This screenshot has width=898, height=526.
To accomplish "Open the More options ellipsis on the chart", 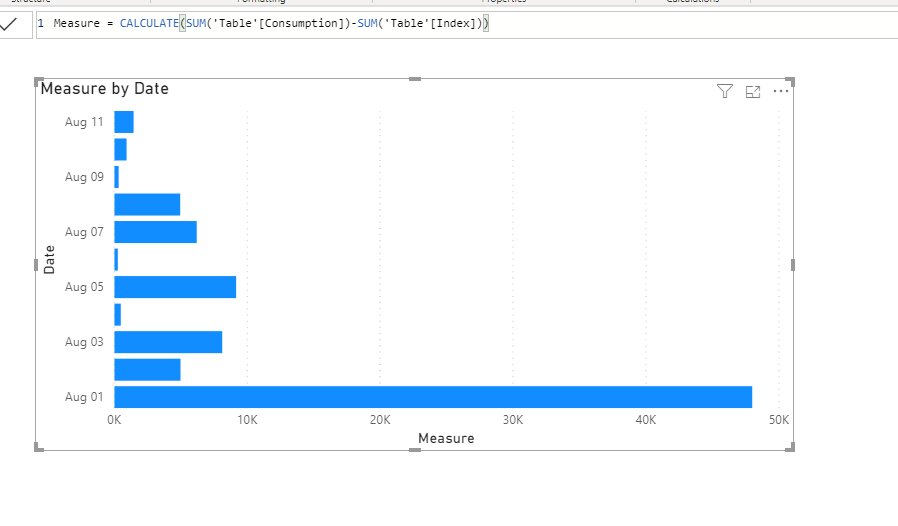I will point(781,91).
